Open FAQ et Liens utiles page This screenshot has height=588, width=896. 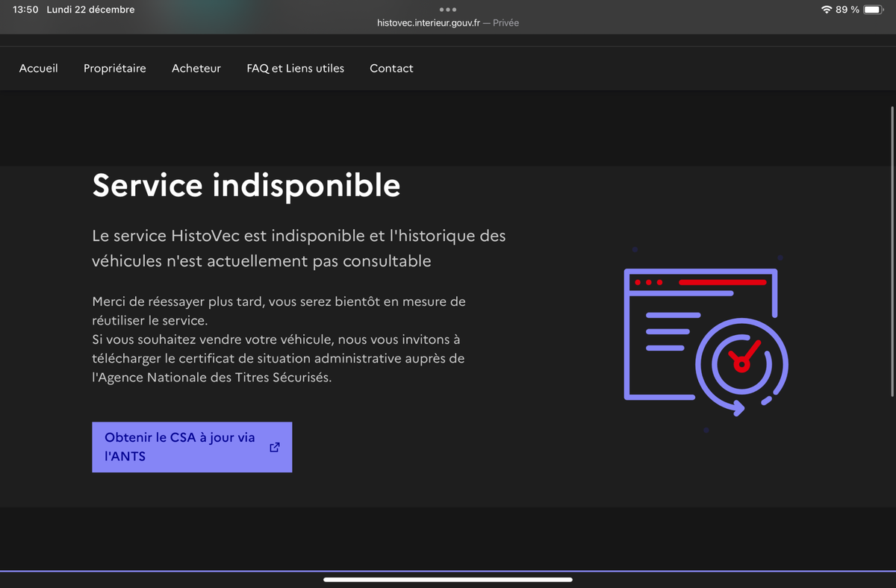point(296,68)
